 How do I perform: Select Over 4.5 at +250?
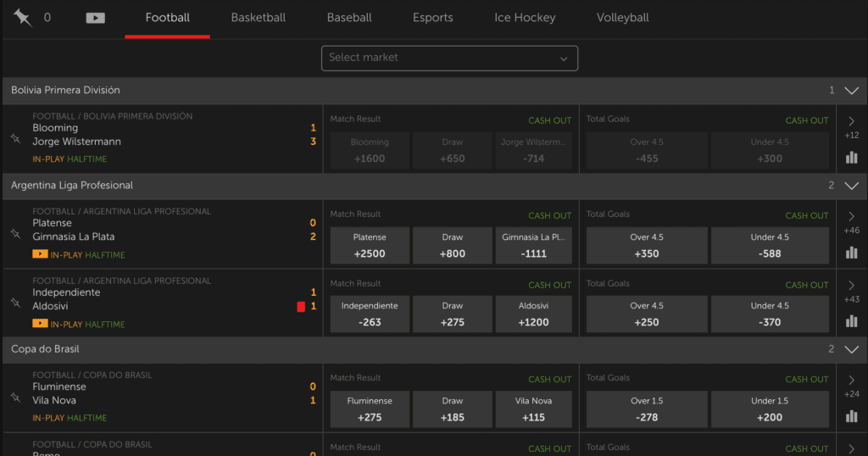(x=647, y=314)
